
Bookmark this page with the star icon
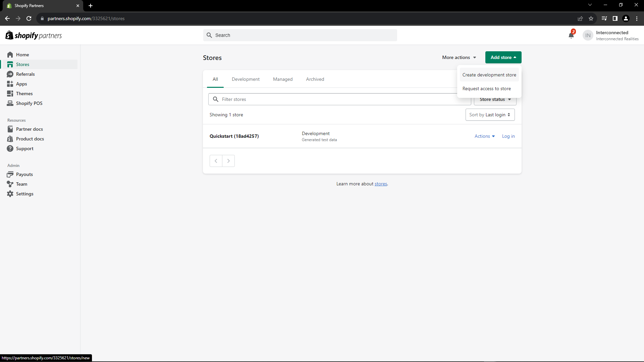click(591, 18)
